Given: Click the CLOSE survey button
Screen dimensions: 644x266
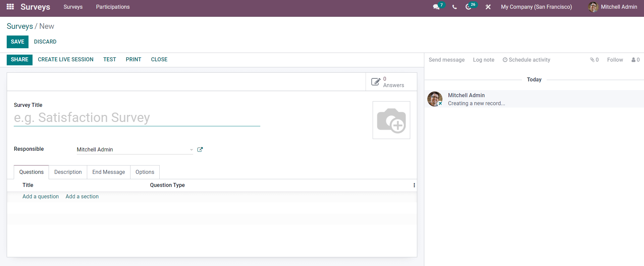Looking at the screenshot, I should [159, 60].
